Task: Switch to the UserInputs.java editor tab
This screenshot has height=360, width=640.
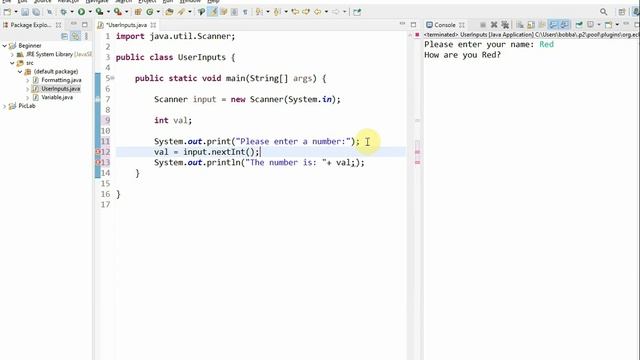Action: pos(126,25)
